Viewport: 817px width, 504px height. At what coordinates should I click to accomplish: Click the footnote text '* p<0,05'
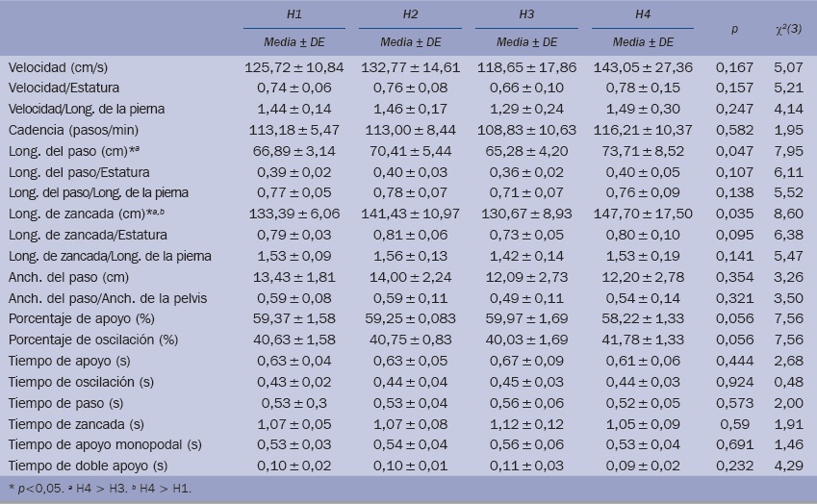(31, 489)
